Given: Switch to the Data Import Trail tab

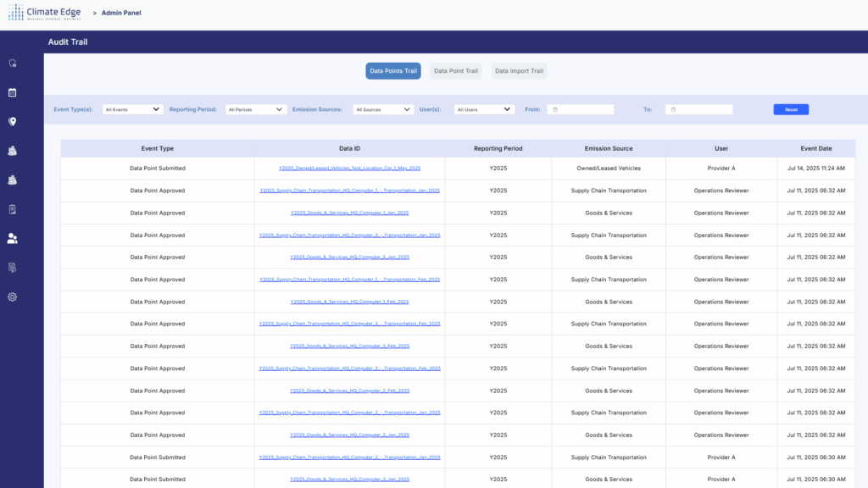Looking at the screenshot, I should point(519,71).
